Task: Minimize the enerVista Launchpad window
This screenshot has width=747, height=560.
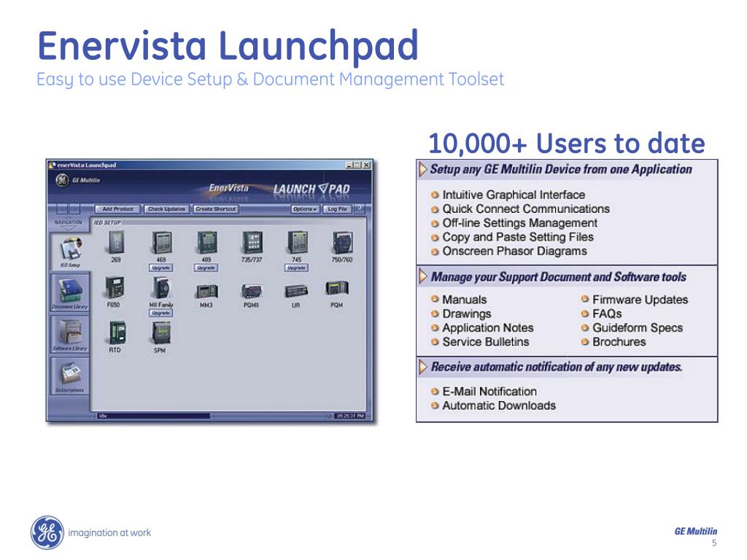Action: (x=349, y=165)
